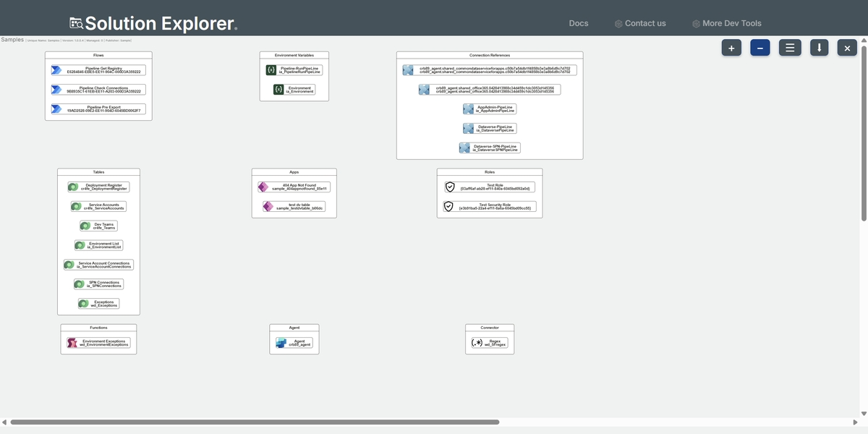Click the horizontal scrollbar at the bottom
The image size is (868, 434).
(255, 422)
